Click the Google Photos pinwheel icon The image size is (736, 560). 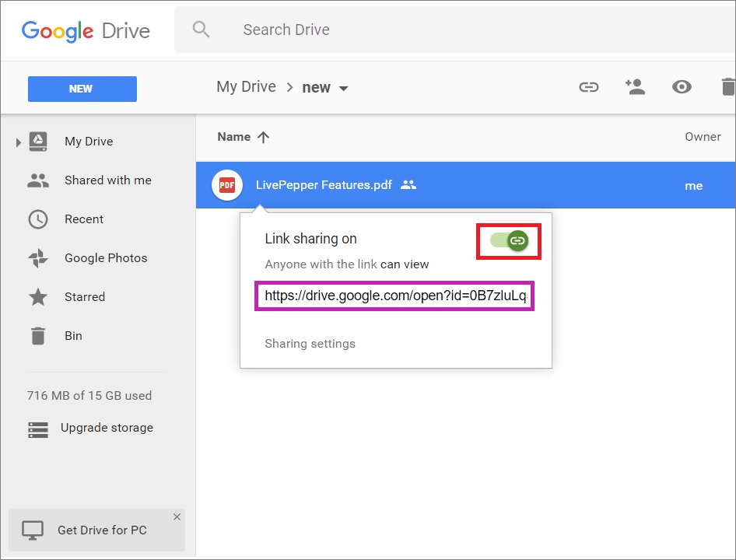[x=38, y=258]
